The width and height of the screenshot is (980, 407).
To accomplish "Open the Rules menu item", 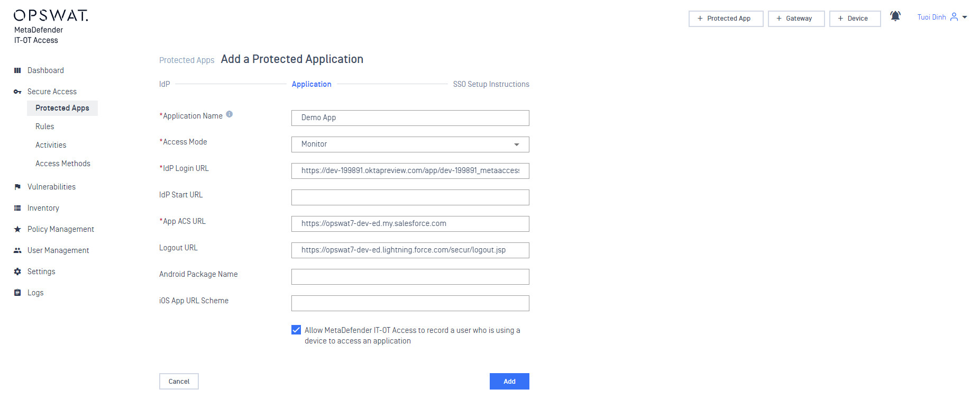I will point(45,126).
